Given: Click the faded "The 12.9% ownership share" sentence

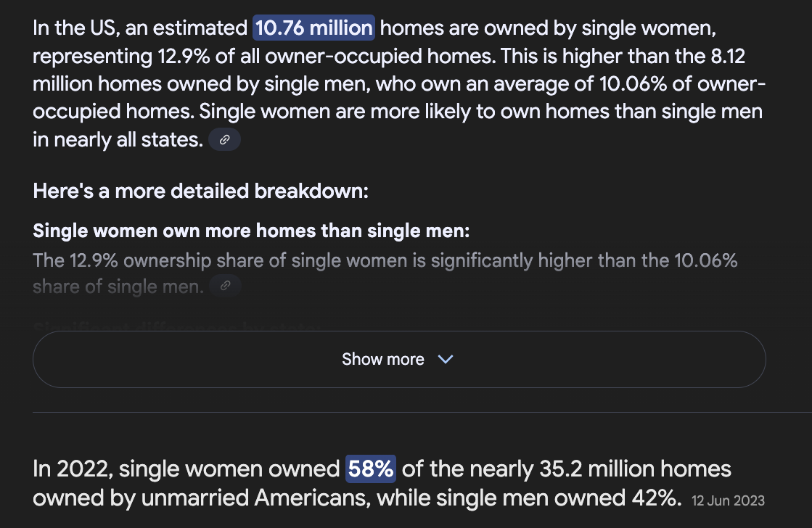Looking at the screenshot, I should [x=385, y=273].
